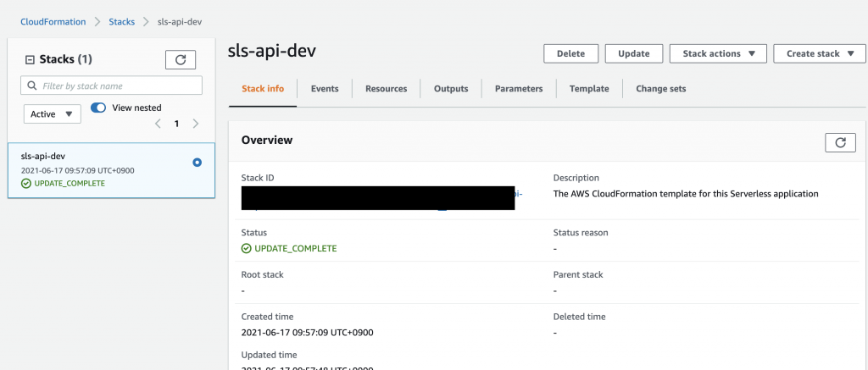Navigate to CloudFormation breadcrumb link
Image resolution: width=868 pixels, height=370 pixels.
[x=53, y=22]
